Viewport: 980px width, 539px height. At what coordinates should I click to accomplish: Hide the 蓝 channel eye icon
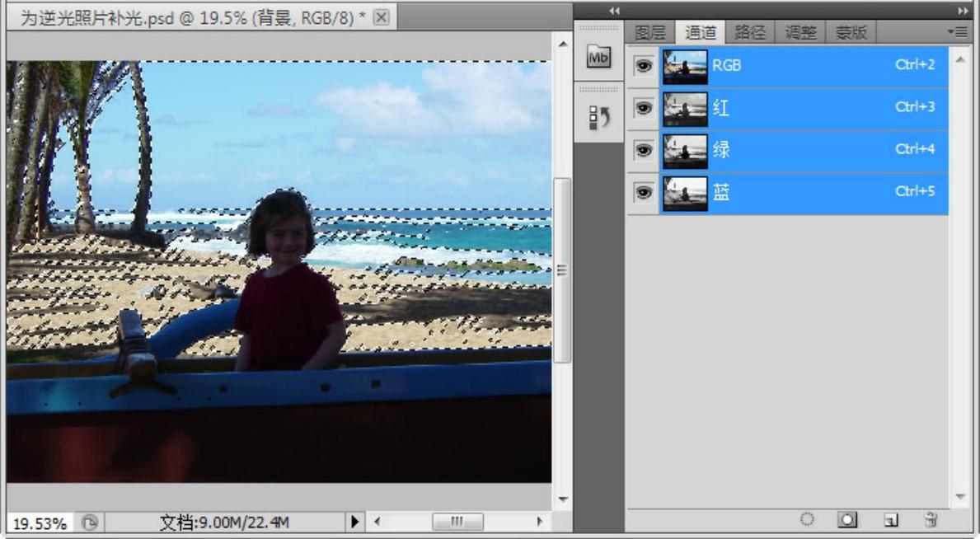[x=644, y=193]
